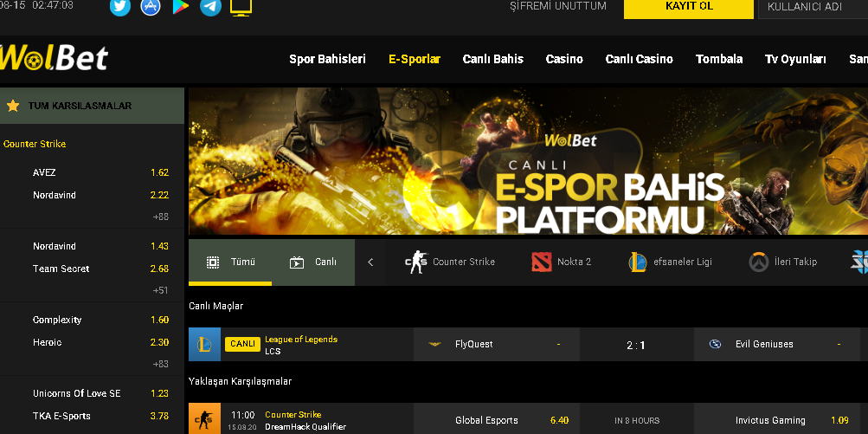868x434 pixels.
Task: Click the star icon beside TUM KARSILASMALAR
Action: coord(13,106)
